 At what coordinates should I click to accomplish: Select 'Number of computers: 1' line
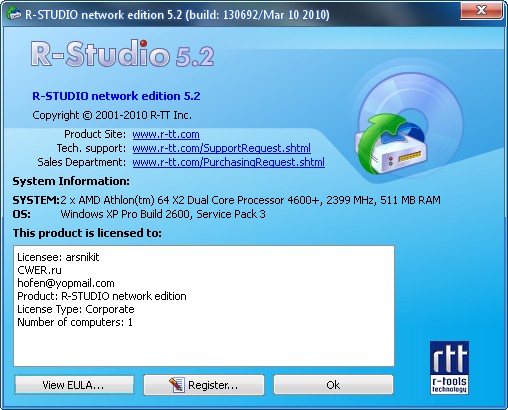pyautogui.click(x=75, y=322)
